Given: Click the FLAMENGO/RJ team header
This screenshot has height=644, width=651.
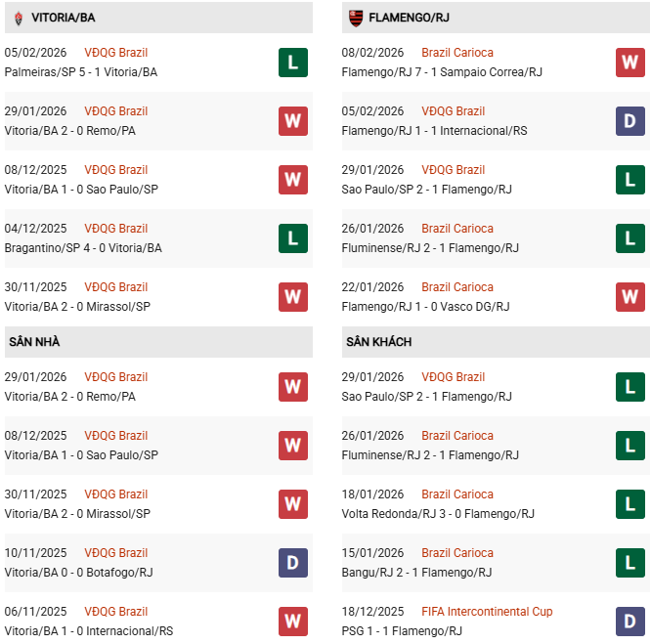Looking at the screenshot, I should tap(409, 18).
